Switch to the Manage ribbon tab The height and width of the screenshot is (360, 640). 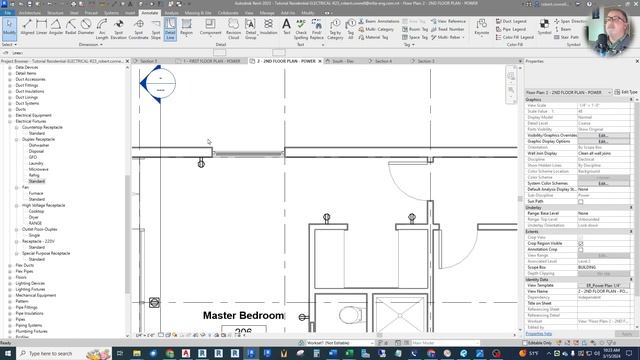[x=267, y=13]
